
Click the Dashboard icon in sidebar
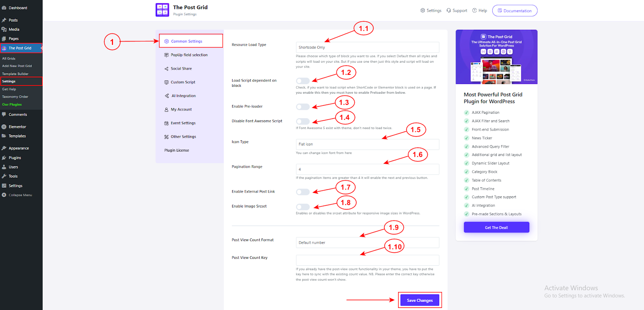[4, 8]
